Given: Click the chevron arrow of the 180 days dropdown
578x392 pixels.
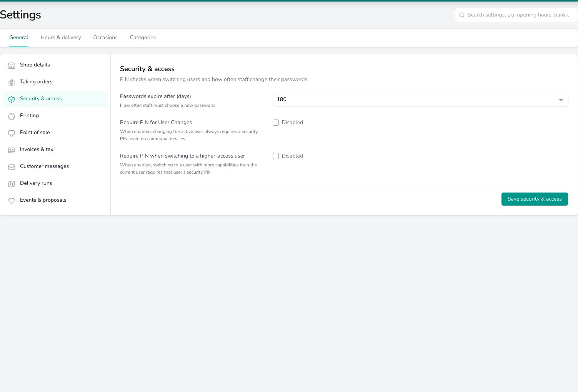Looking at the screenshot, I should [x=561, y=100].
